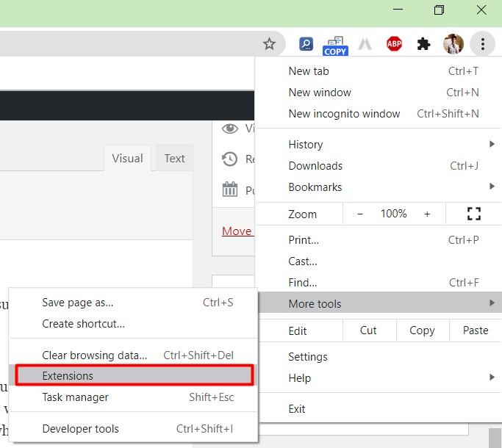
Task: Click the three-dot Chrome menu button
Action: click(x=482, y=44)
